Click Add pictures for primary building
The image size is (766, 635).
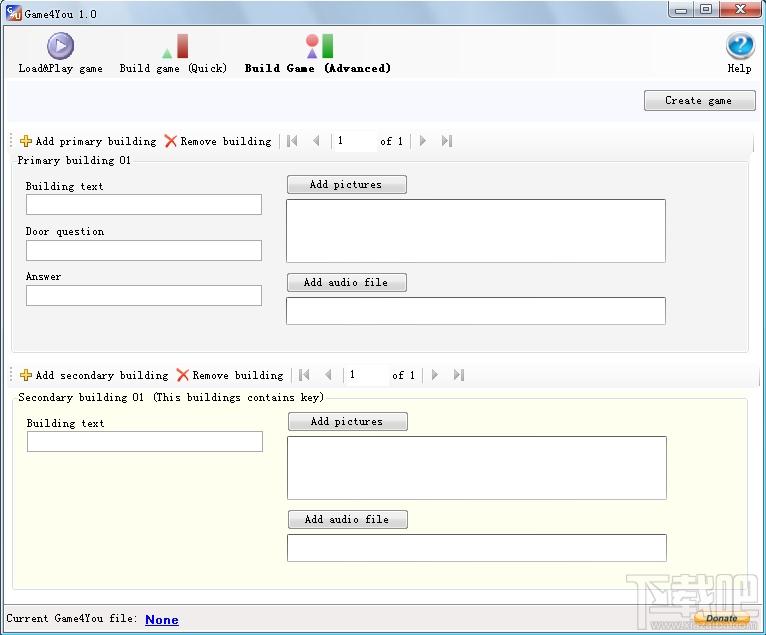click(x=346, y=185)
